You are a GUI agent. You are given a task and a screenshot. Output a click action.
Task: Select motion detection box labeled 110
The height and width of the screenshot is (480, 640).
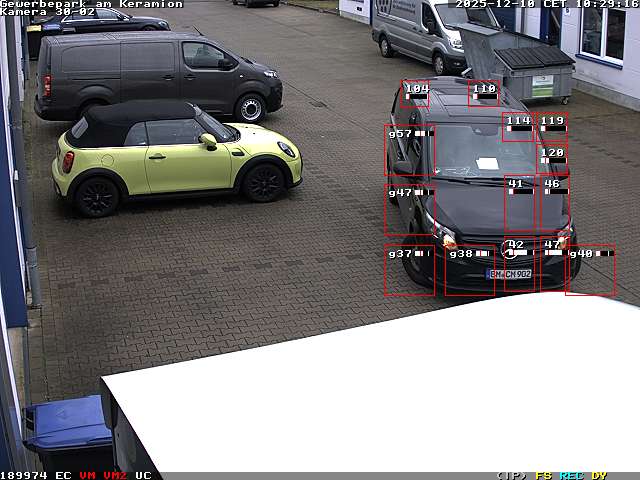483,93
